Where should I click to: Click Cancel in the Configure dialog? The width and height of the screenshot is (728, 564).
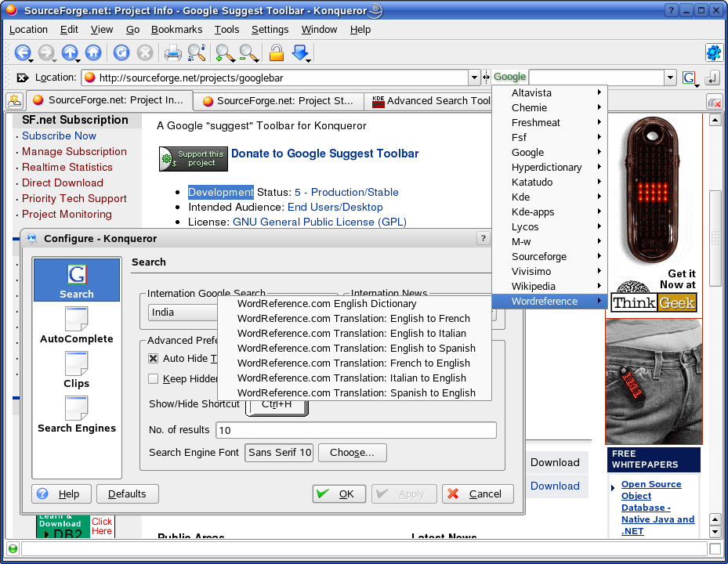[478, 494]
